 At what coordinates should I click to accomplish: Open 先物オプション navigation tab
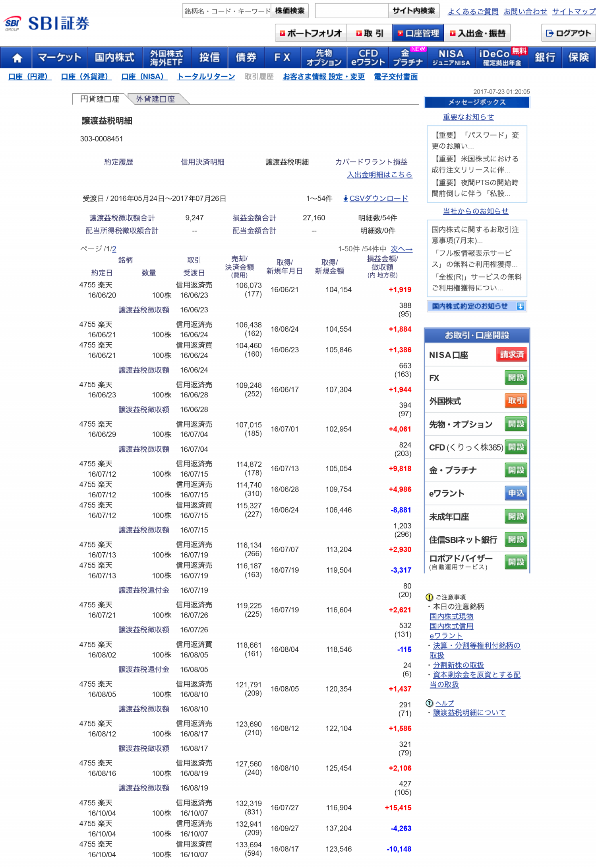coord(324,58)
